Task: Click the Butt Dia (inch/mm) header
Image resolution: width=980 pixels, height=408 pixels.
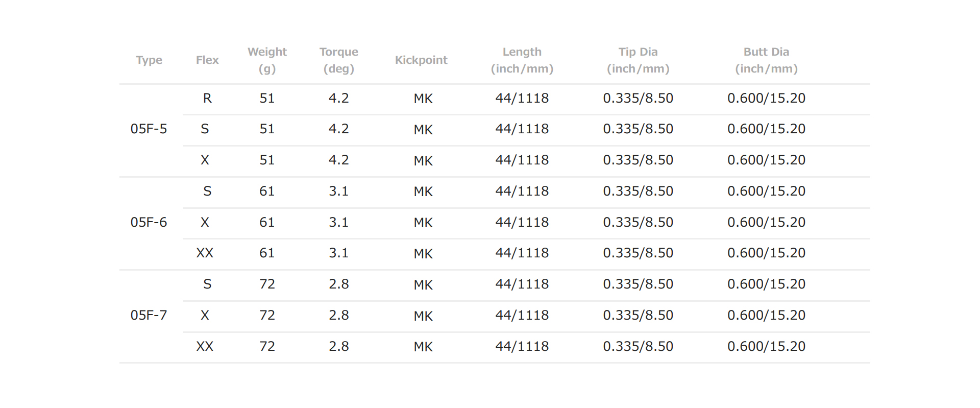Action: (766, 60)
